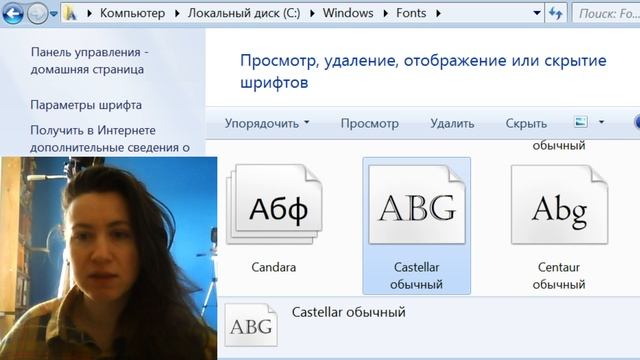This screenshot has height=360, width=640.
Task: Focus the Поиск search field
Action: pyautogui.click(x=606, y=13)
